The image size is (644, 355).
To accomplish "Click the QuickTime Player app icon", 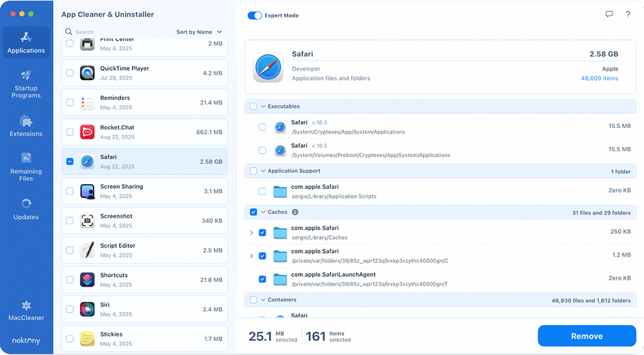I will click(87, 73).
